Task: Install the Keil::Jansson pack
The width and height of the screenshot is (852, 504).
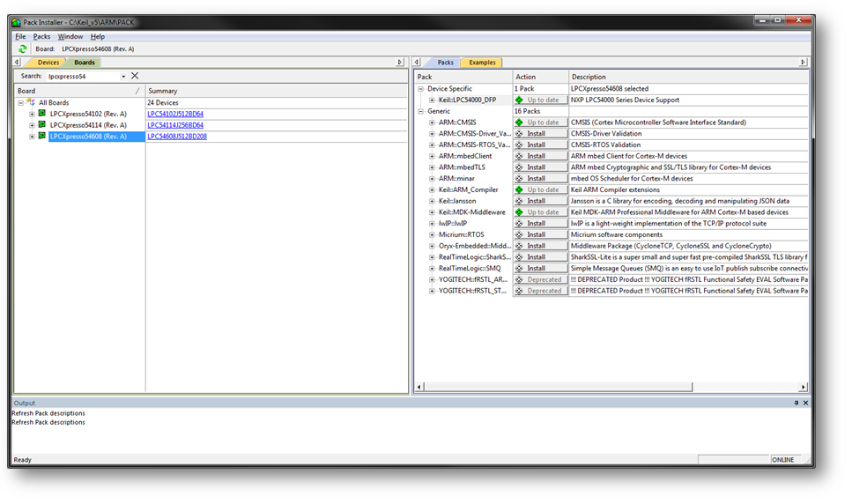Action: (x=541, y=201)
